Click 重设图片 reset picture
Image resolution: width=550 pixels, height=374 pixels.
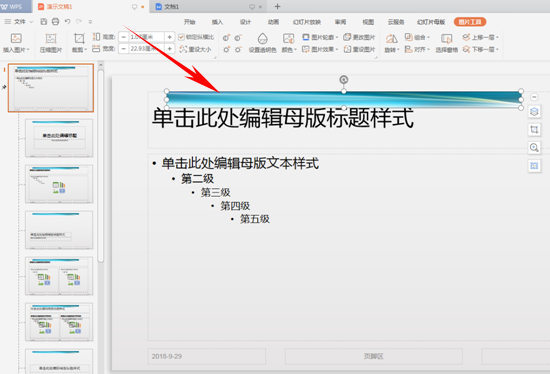(x=359, y=49)
